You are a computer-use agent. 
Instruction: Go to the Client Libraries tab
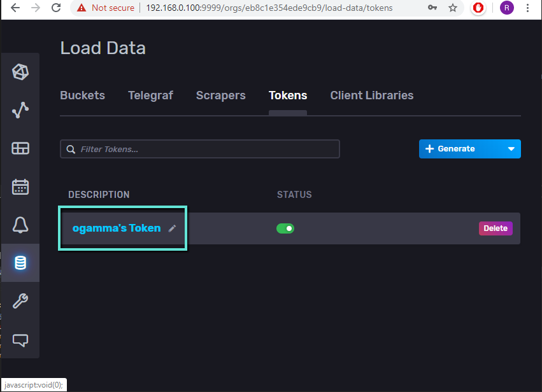[371, 95]
